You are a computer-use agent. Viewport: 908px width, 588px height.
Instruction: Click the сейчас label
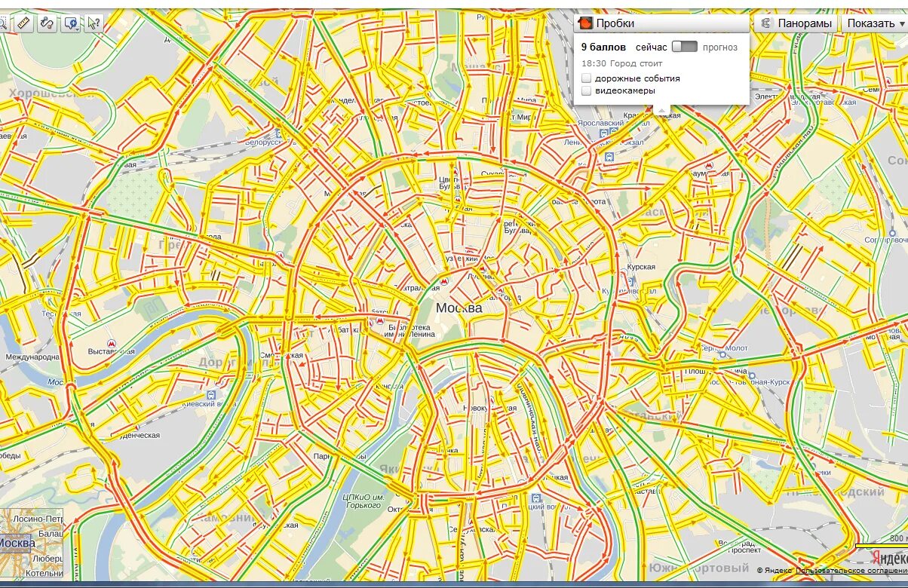pyautogui.click(x=652, y=47)
